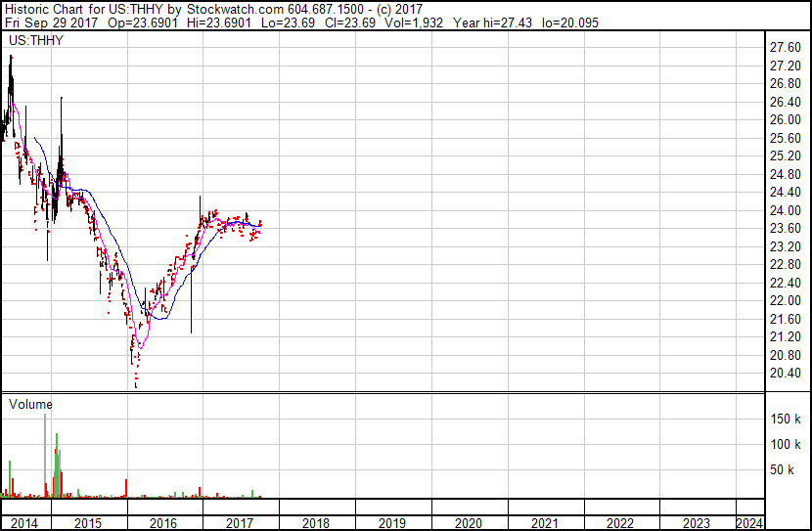Select the 2016 segment on time axis
Screen dimensions: 812x531
(x=163, y=523)
